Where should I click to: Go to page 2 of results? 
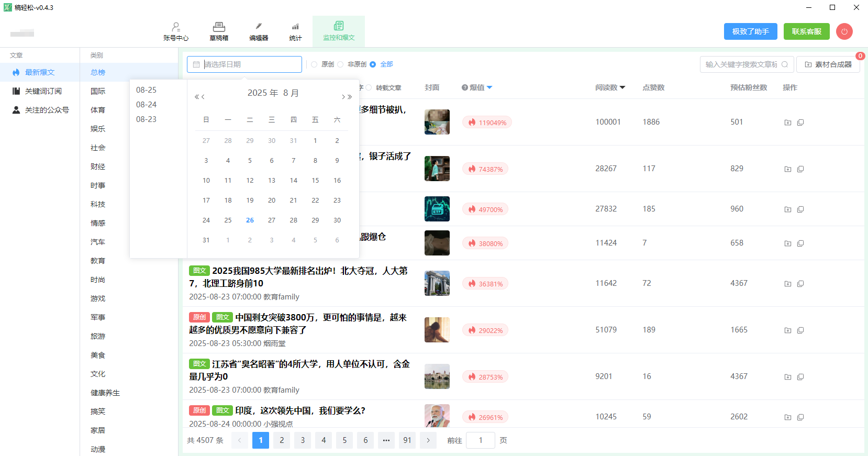pos(282,440)
